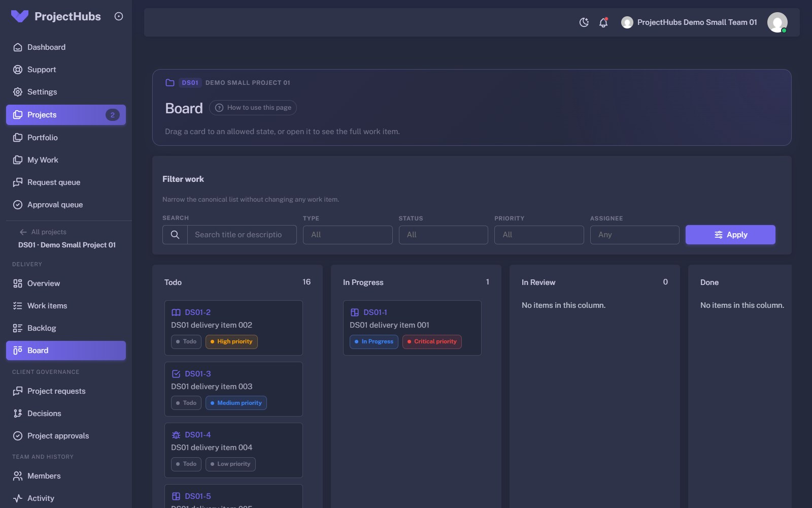Click the DS01-4 bug icon
This screenshot has height=508, width=812.
pyautogui.click(x=176, y=435)
